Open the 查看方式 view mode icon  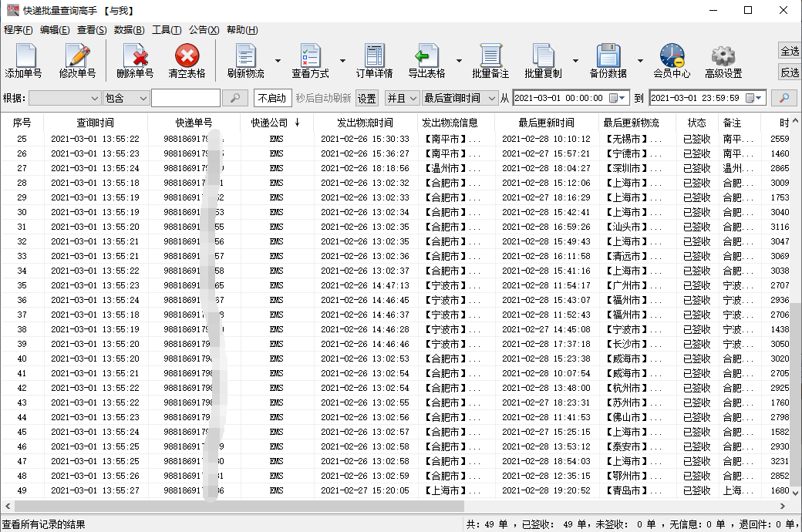(x=310, y=60)
